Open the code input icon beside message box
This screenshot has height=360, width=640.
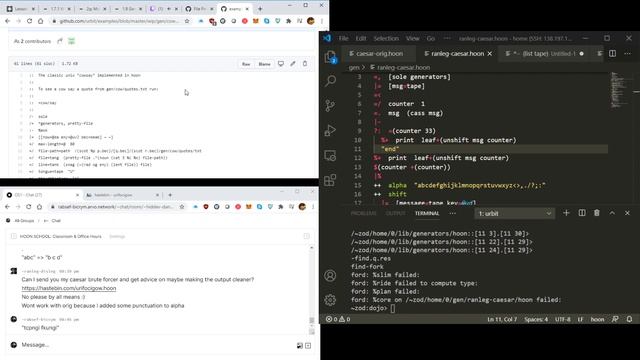click(308, 345)
